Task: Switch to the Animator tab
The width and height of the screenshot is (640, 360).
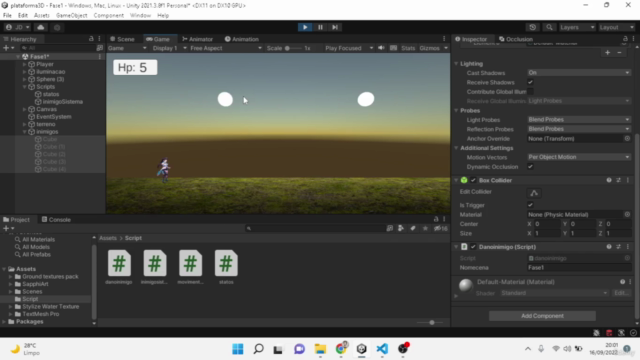Action: pos(198,39)
